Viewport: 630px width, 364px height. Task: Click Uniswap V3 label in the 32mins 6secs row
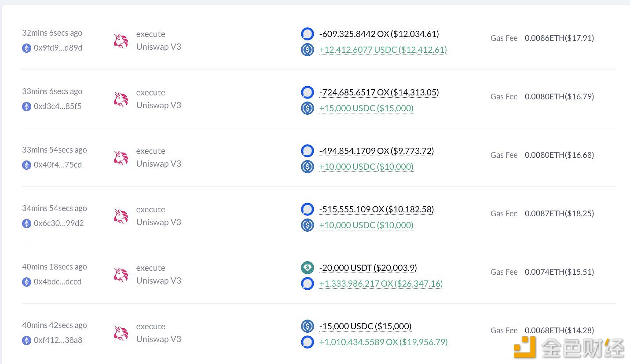[159, 47]
